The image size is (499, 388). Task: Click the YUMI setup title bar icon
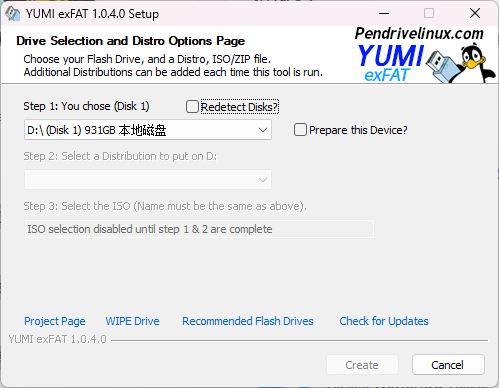(13, 14)
